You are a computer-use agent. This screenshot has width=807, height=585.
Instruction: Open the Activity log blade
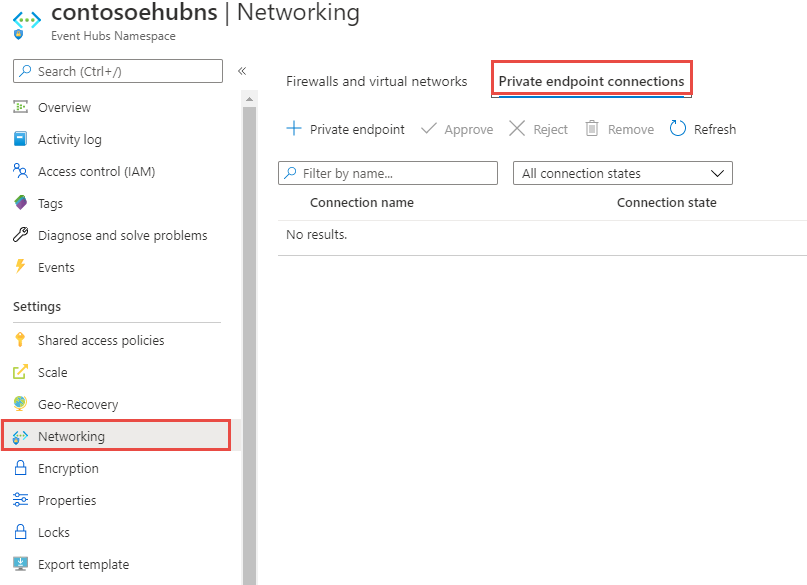(75, 139)
